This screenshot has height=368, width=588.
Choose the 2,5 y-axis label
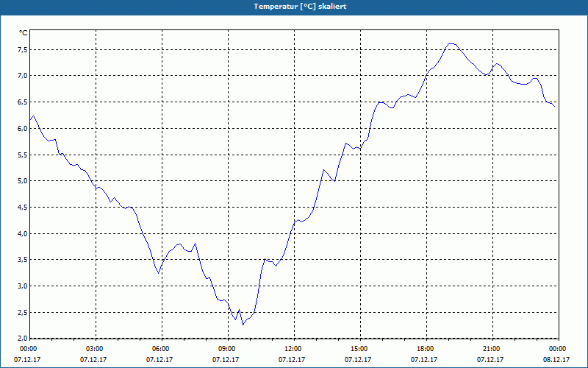pos(24,312)
